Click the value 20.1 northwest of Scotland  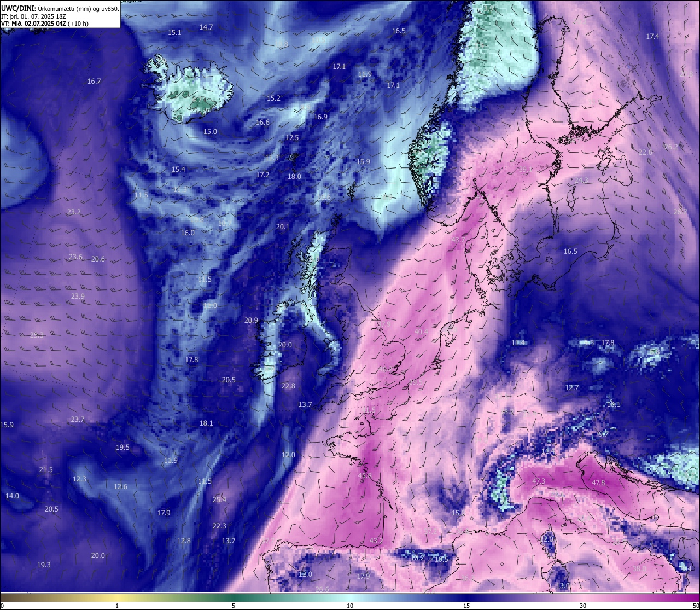283,227
